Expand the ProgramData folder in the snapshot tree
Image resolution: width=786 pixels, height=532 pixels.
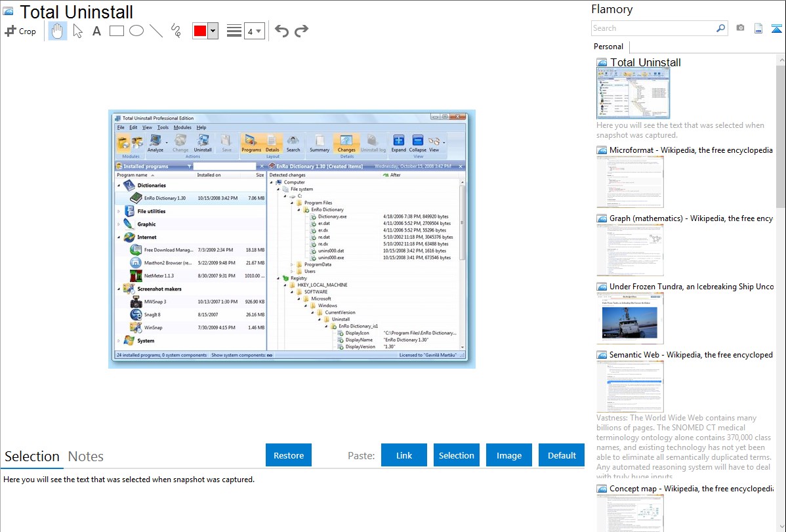coord(292,265)
